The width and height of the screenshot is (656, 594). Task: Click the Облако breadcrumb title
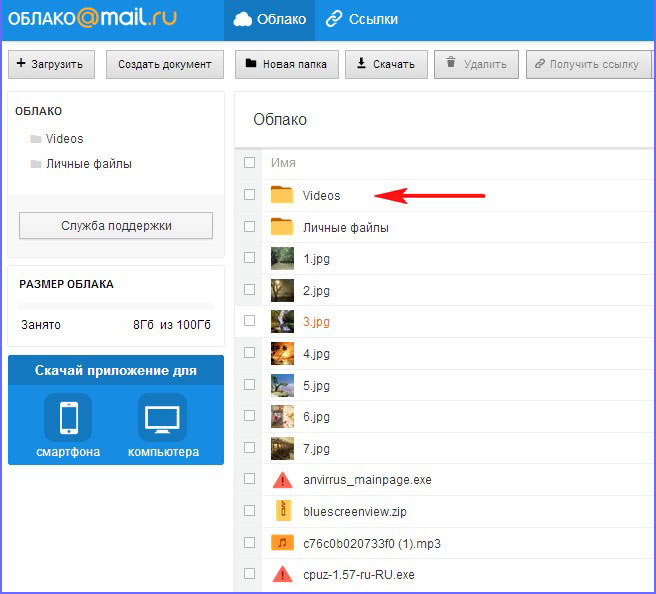point(280,120)
